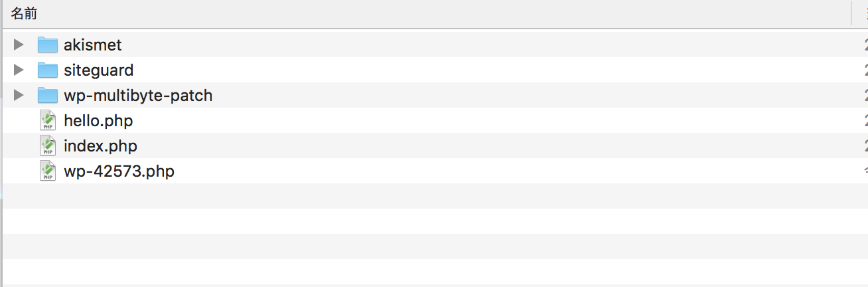Click the siteguard folder icon

click(48, 70)
